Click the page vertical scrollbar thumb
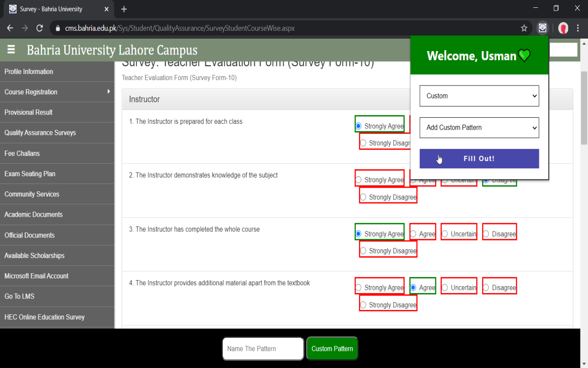This screenshot has width=588, height=368. tap(584, 108)
